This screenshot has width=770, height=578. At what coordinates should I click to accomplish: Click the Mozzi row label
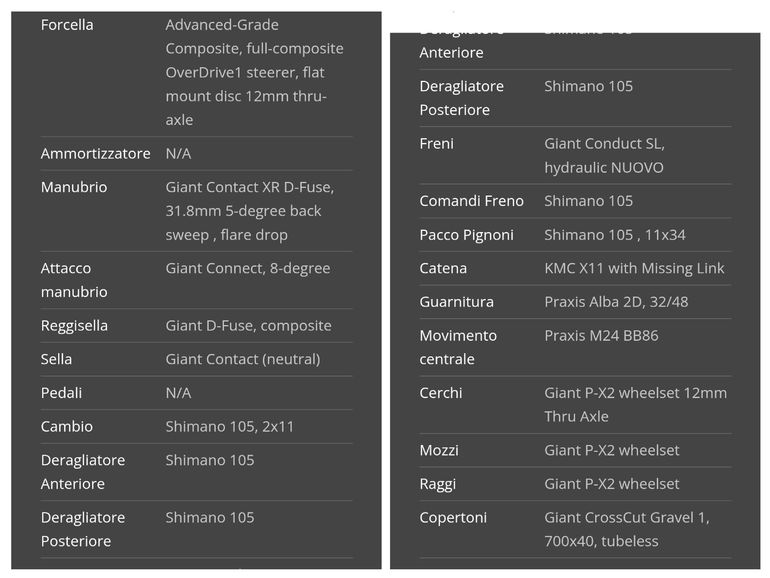point(439,450)
